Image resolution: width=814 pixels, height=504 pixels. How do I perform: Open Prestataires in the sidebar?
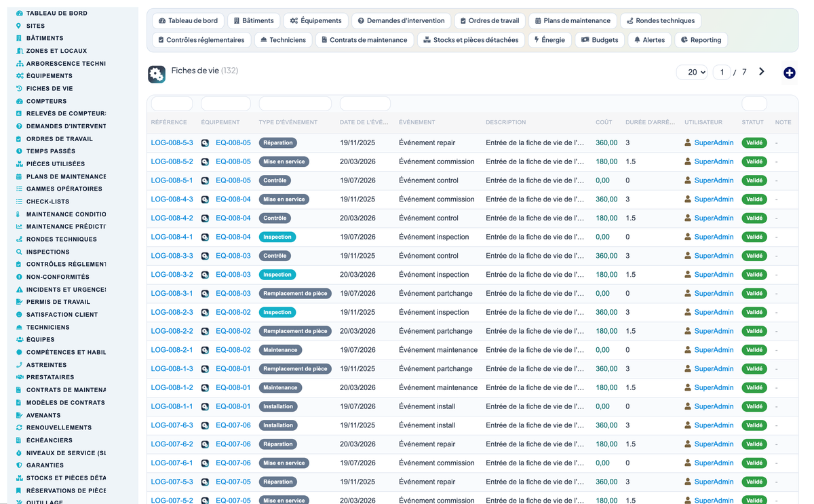(50, 377)
